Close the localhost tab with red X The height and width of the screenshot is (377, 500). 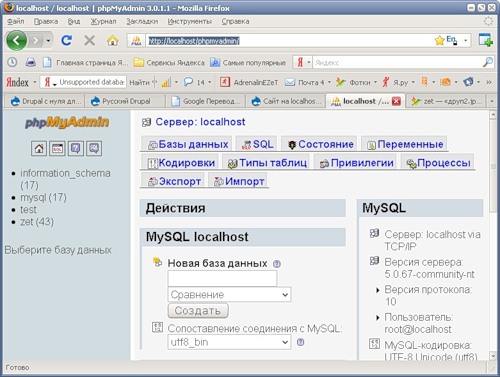[396, 101]
